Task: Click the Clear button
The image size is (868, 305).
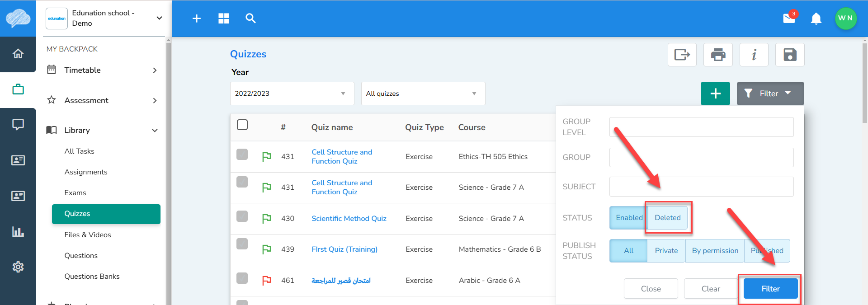Action: 711,289
